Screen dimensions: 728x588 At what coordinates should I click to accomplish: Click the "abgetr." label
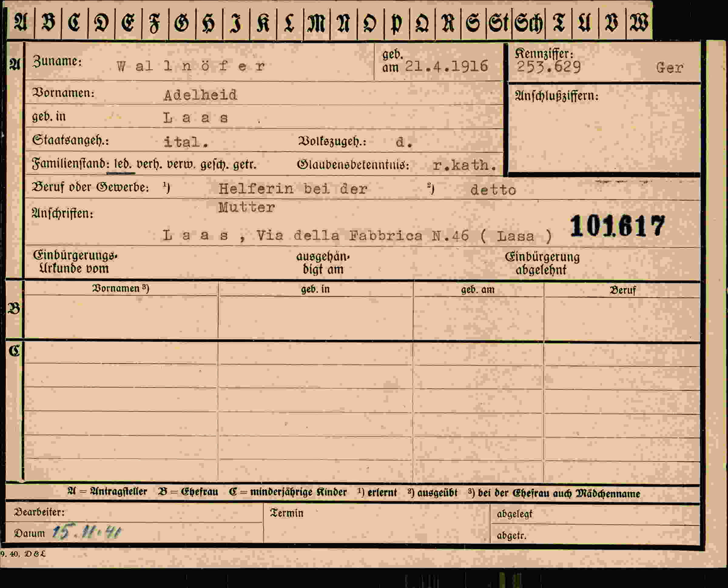[x=511, y=536]
